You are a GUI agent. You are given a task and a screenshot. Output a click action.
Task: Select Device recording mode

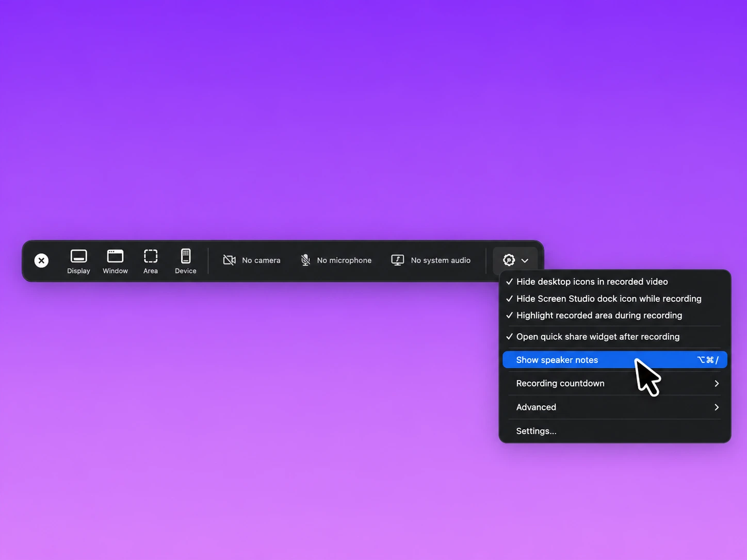pos(186,261)
